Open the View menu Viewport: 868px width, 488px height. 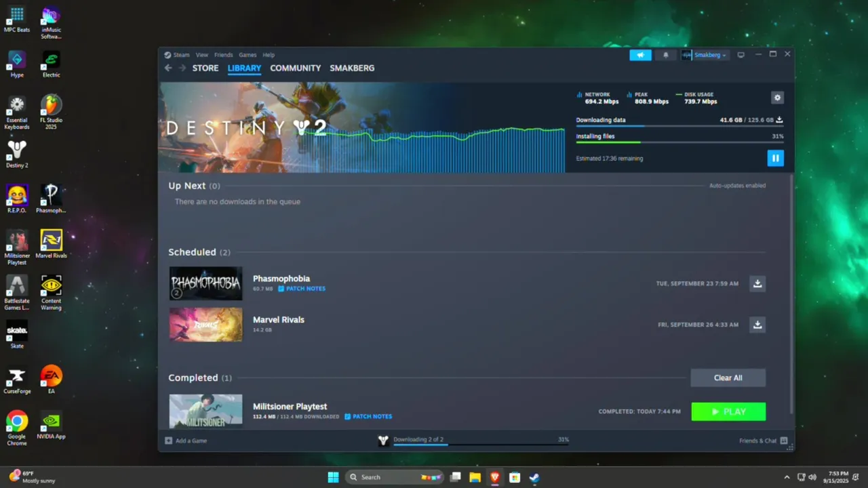pyautogui.click(x=202, y=55)
